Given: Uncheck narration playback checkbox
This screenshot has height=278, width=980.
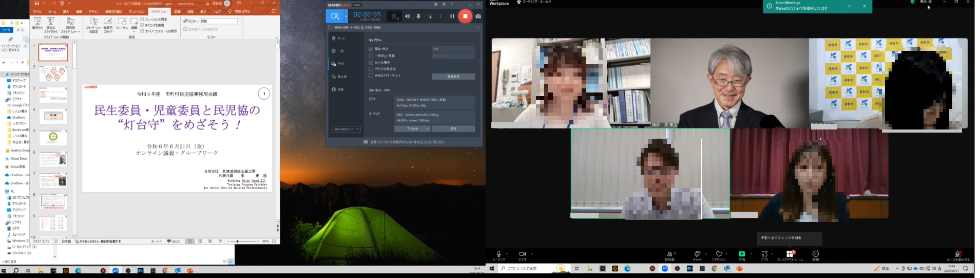Looking at the screenshot, I should coord(142,20).
